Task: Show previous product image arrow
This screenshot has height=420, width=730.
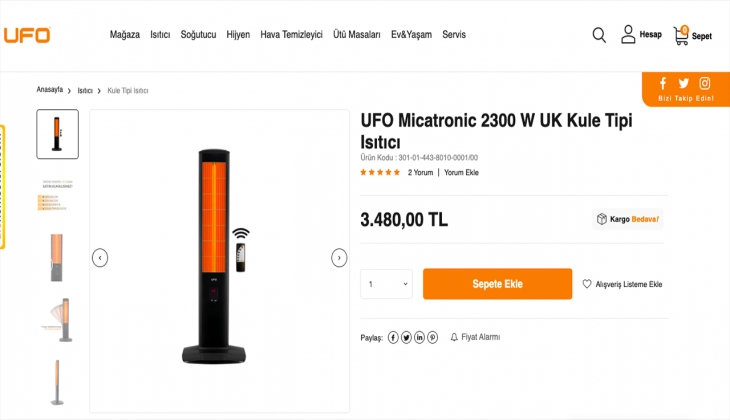Action: point(100,258)
